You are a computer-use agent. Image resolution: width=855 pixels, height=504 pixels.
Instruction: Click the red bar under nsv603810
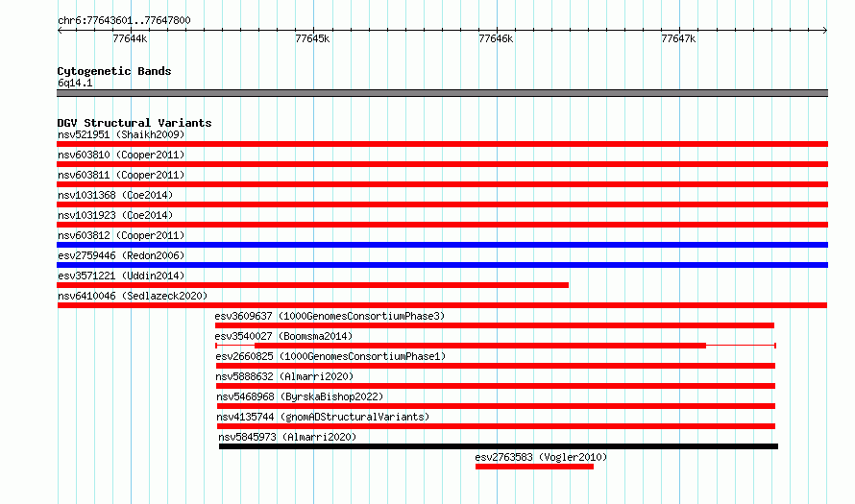[x=442, y=164]
